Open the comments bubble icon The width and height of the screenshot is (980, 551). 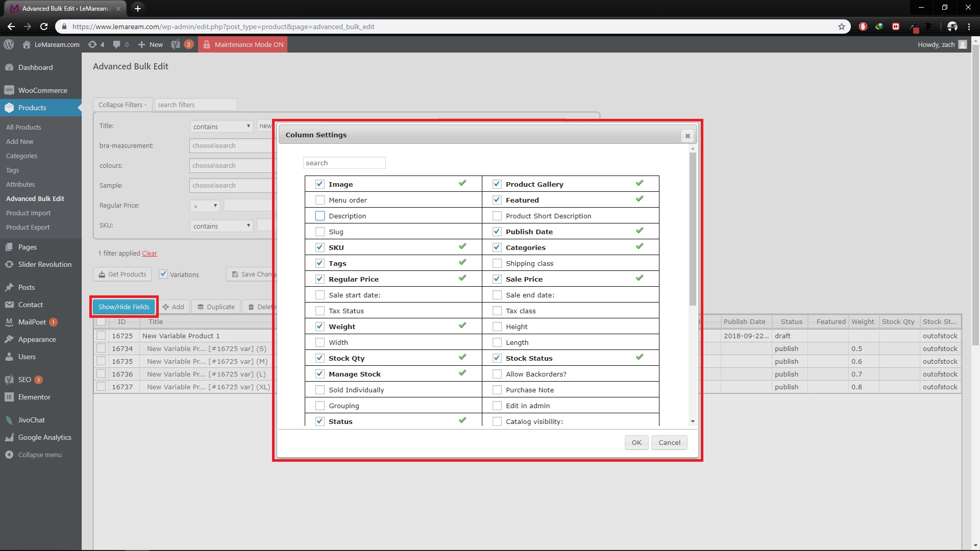tap(117, 44)
